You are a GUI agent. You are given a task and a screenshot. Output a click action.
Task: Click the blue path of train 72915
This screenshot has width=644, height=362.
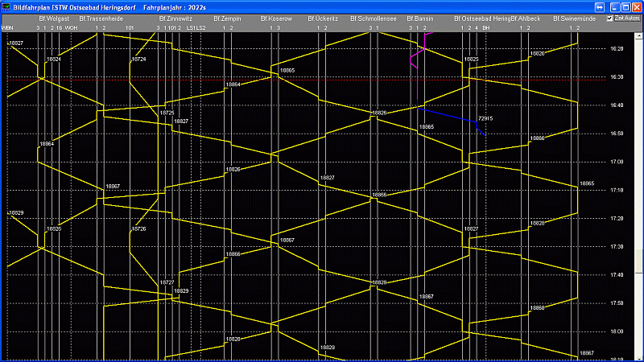(x=447, y=115)
